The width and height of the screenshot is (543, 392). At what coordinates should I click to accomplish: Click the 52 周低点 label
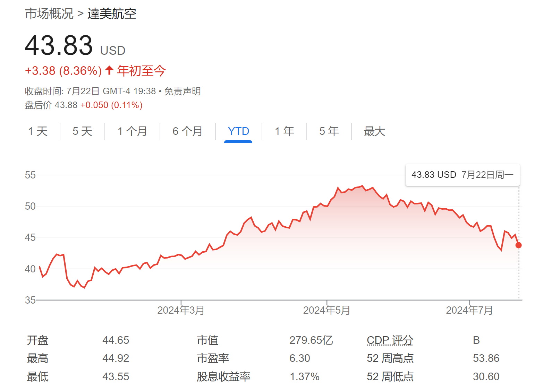[390, 376]
